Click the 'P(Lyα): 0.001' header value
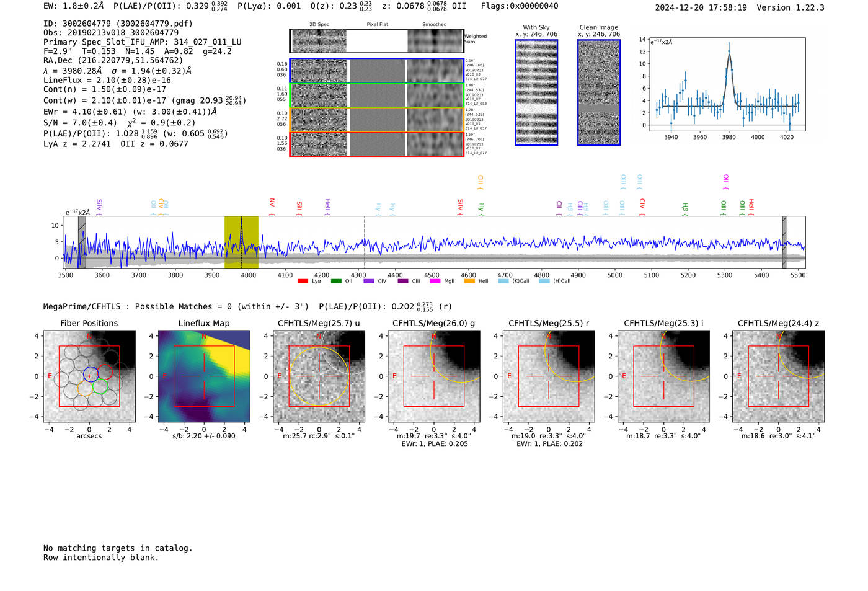Screen dimensions: 868x591 pos(269,6)
